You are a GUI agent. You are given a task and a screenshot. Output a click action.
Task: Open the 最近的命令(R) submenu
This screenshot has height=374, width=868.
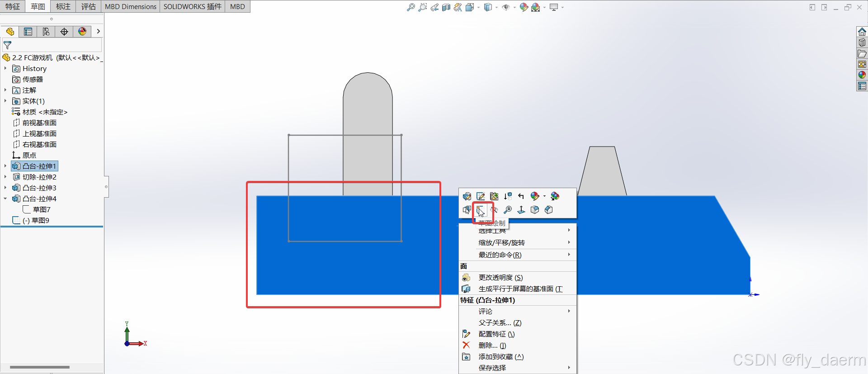518,255
